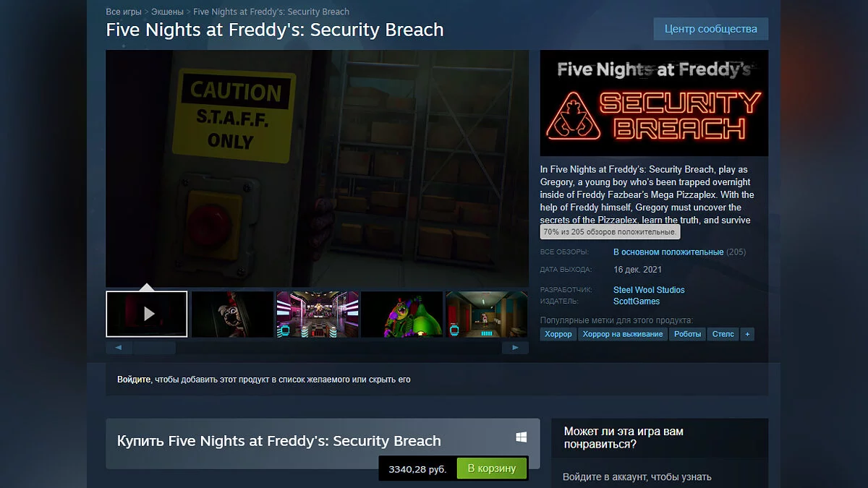
Task: Select the Roxy animatronic screenshot thumbnail
Action: (232, 314)
